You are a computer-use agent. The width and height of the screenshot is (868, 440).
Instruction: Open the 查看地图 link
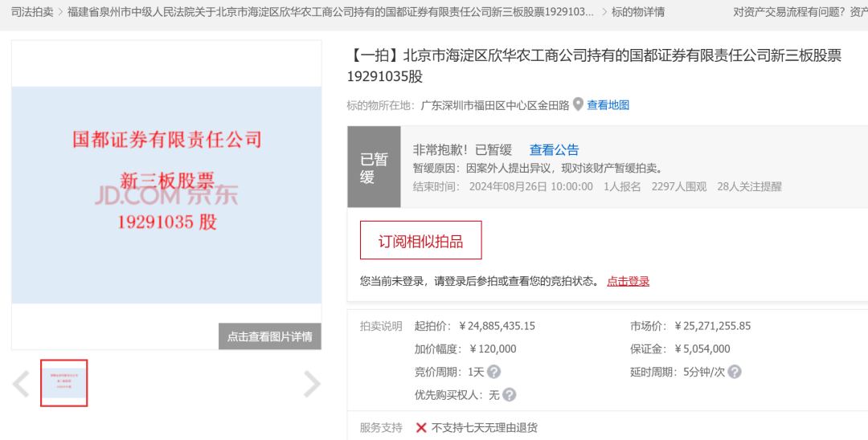(x=608, y=105)
